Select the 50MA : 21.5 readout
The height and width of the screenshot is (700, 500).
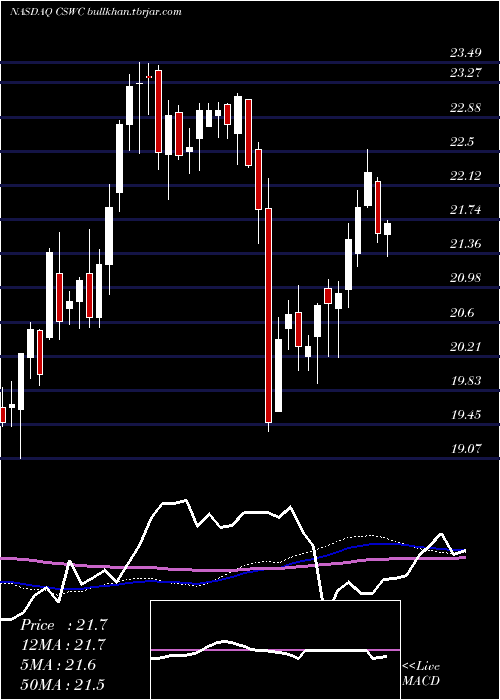tap(64, 684)
